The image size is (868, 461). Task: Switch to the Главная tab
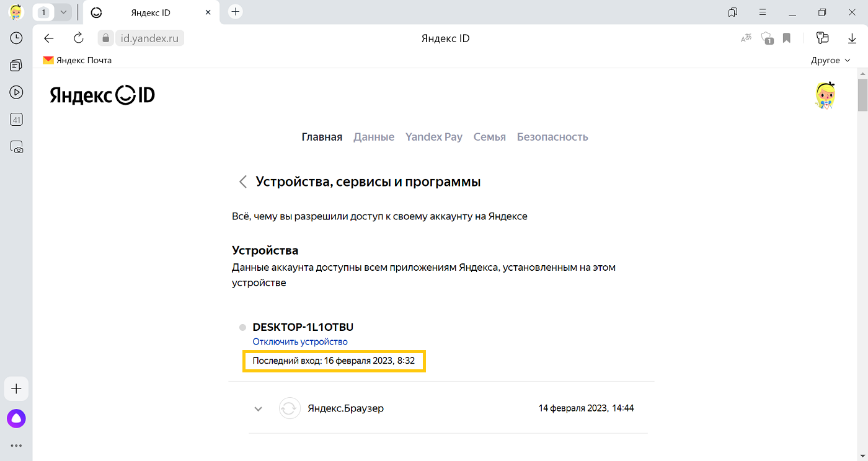(x=322, y=137)
